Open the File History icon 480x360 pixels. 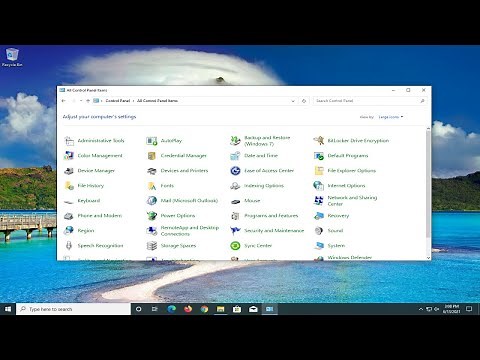click(69, 186)
